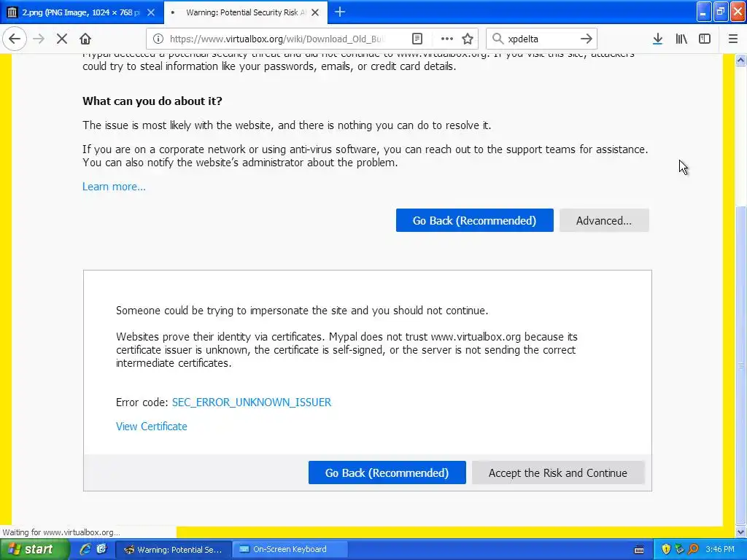Image resolution: width=747 pixels, height=560 pixels.
Task: Open the hamburger application menu
Action: [x=733, y=39]
